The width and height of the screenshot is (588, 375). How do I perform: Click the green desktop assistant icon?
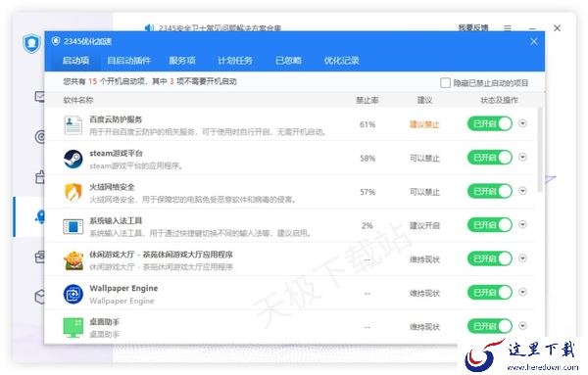(73, 327)
